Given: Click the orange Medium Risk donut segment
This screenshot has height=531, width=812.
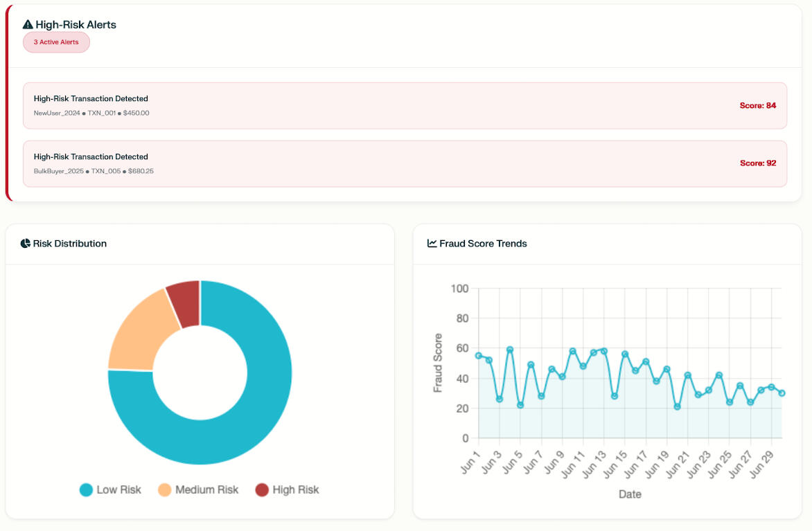Looking at the screenshot, I should 139,332.
